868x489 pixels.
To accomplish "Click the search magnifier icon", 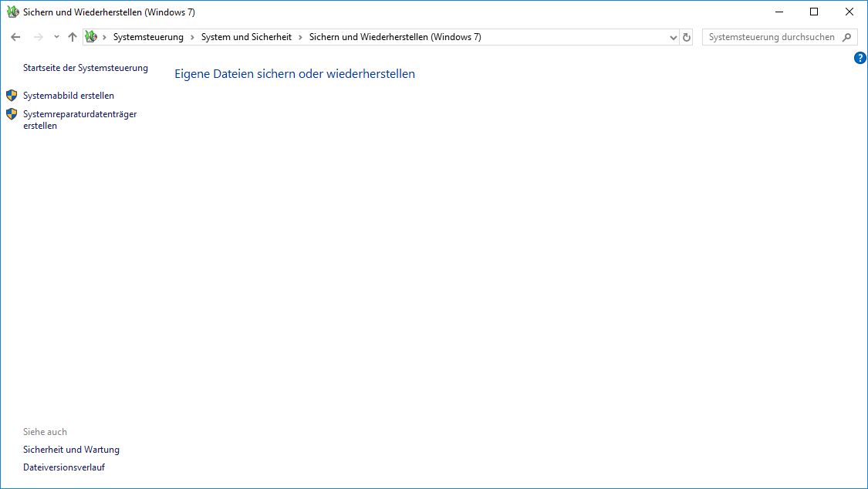I will [847, 37].
